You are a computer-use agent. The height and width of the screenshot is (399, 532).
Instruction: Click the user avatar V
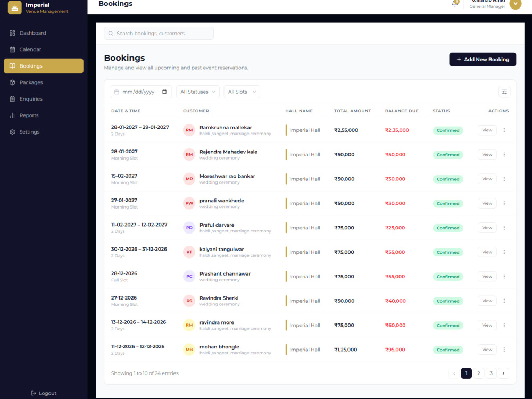point(515,4)
